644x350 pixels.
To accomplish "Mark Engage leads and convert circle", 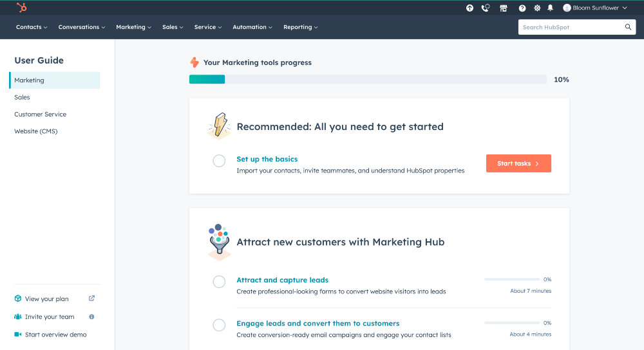I will (219, 325).
